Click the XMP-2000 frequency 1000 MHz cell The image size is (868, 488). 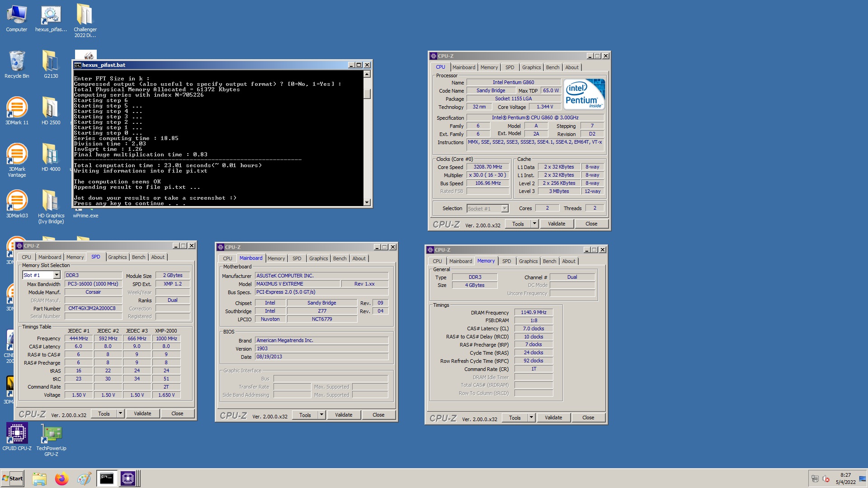coord(166,338)
